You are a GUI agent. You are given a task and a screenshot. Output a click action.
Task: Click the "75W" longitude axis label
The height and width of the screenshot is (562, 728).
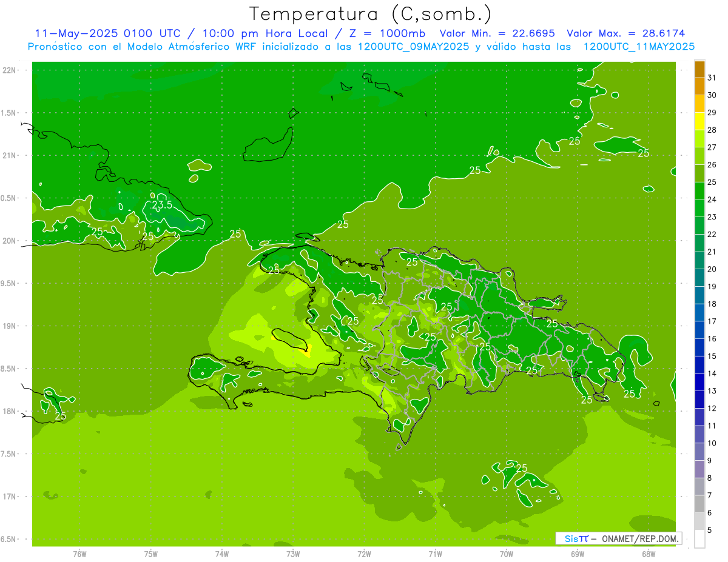[x=150, y=554]
